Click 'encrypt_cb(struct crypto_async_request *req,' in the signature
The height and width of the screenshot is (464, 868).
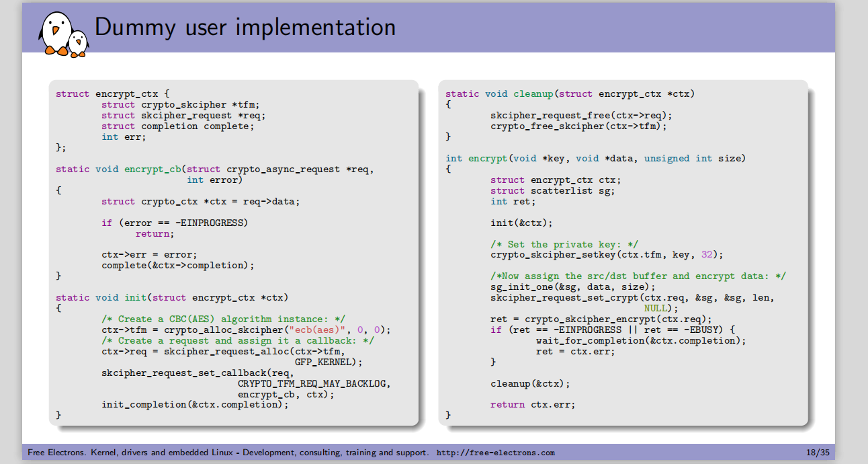(x=249, y=169)
